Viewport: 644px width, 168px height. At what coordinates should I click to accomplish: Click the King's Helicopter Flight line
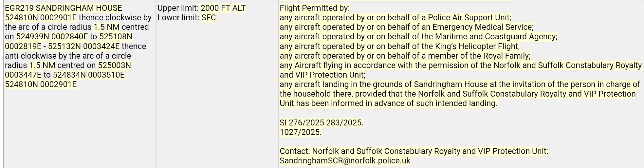pyautogui.click(x=399, y=46)
